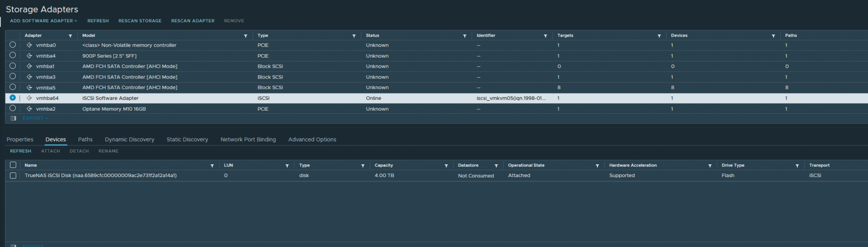The image size is (868, 247).
Task: Click the vmhba1 adapter icon
Action: (29, 66)
